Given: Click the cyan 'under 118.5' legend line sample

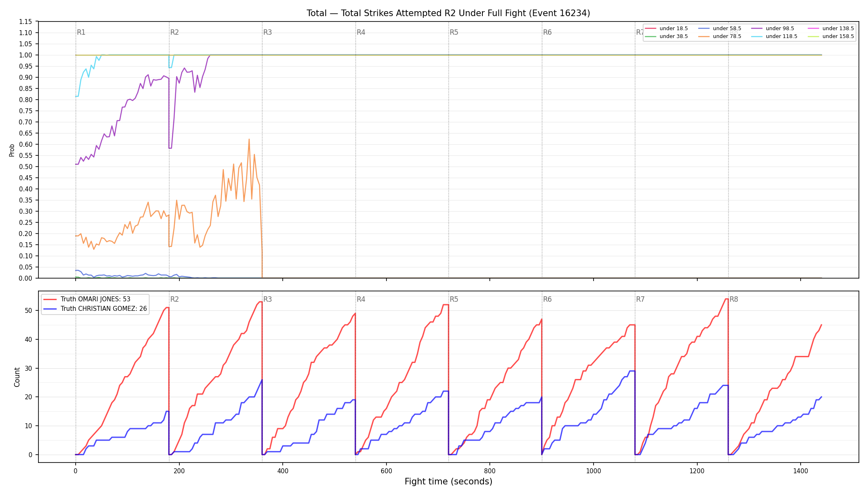Looking at the screenshot, I should click(757, 36).
